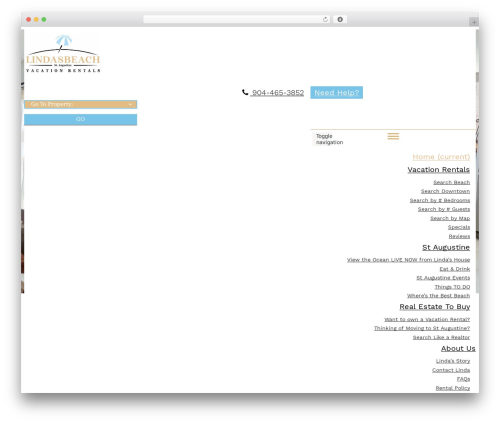Viewport: 500px width, 423px height.
Task: Call the 904-465-3852 phone link
Action: 278,93
